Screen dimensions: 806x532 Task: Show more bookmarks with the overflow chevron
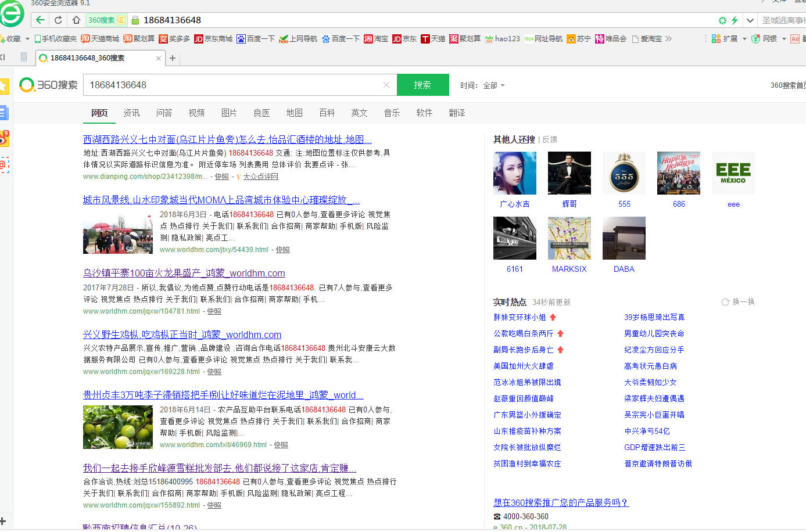[x=669, y=39]
